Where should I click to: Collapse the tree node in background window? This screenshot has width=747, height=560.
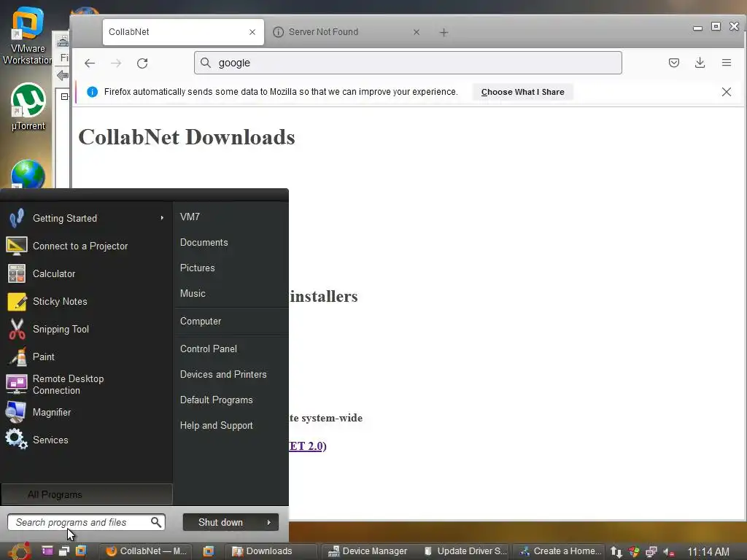64,97
